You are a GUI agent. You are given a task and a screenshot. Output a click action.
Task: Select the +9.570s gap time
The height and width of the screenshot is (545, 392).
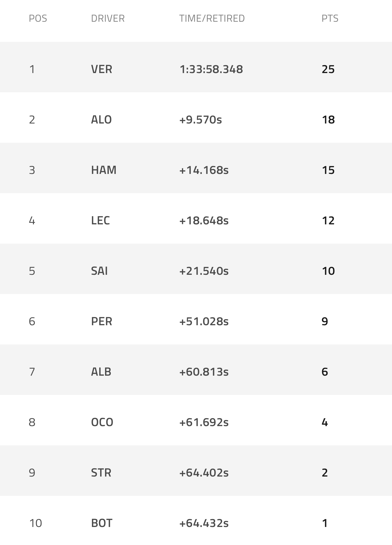click(201, 120)
